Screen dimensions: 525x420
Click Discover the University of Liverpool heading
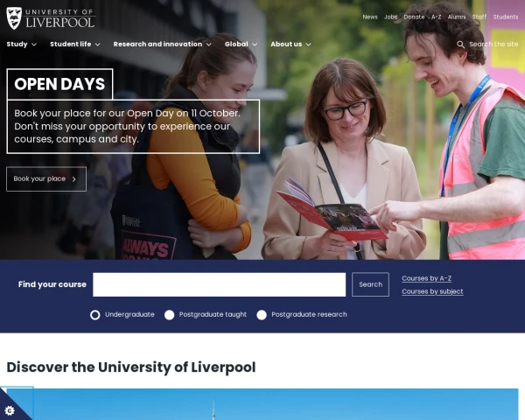131,367
